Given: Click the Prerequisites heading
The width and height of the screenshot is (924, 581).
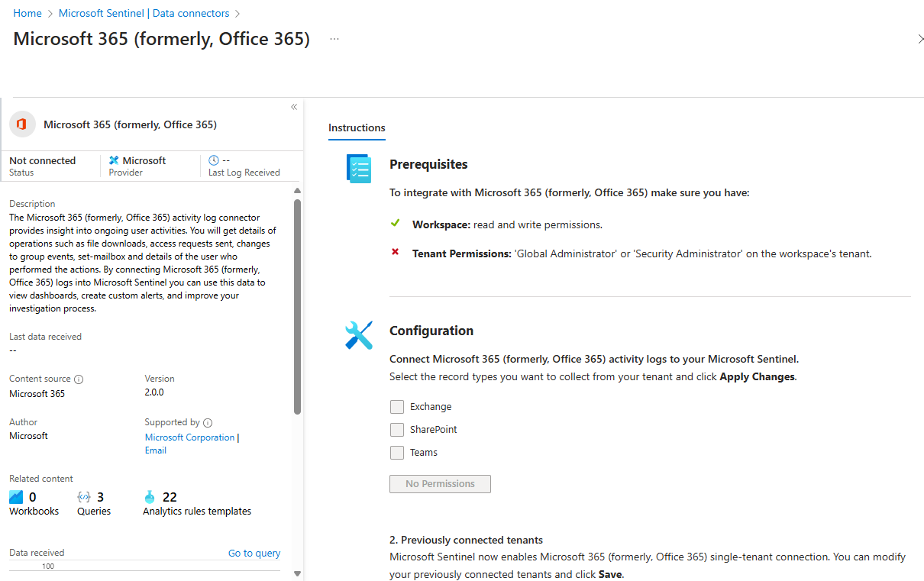Looking at the screenshot, I should pos(428,164).
